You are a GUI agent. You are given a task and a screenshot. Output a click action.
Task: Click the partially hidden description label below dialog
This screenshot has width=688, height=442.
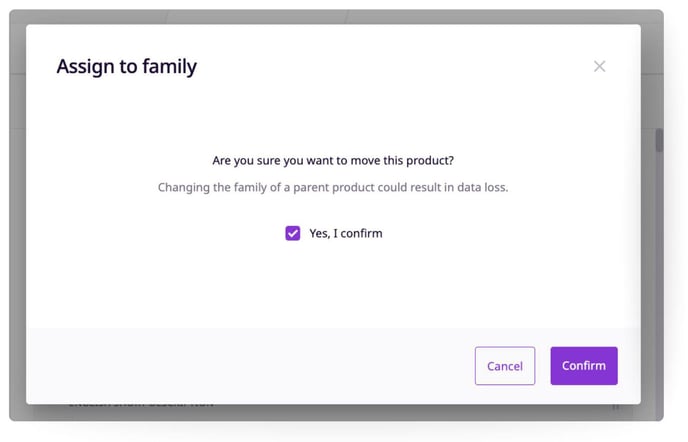[x=140, y=406]
